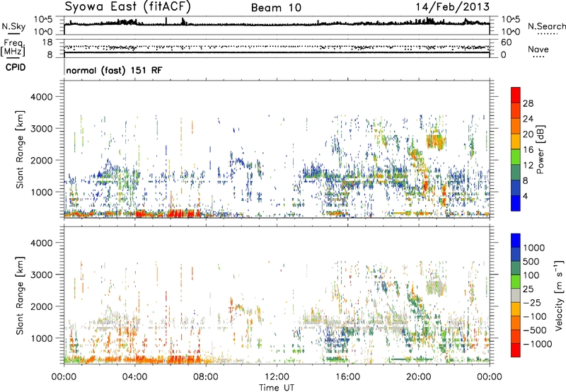Click the positive "25" Velocity scale value
The image size is (566, 392).
tap(529, 289)
